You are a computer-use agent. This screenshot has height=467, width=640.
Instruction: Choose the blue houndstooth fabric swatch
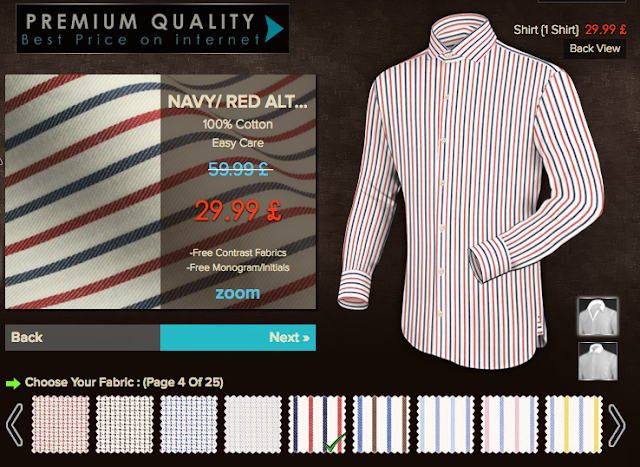pyautogui.click(x=189, y=425)
